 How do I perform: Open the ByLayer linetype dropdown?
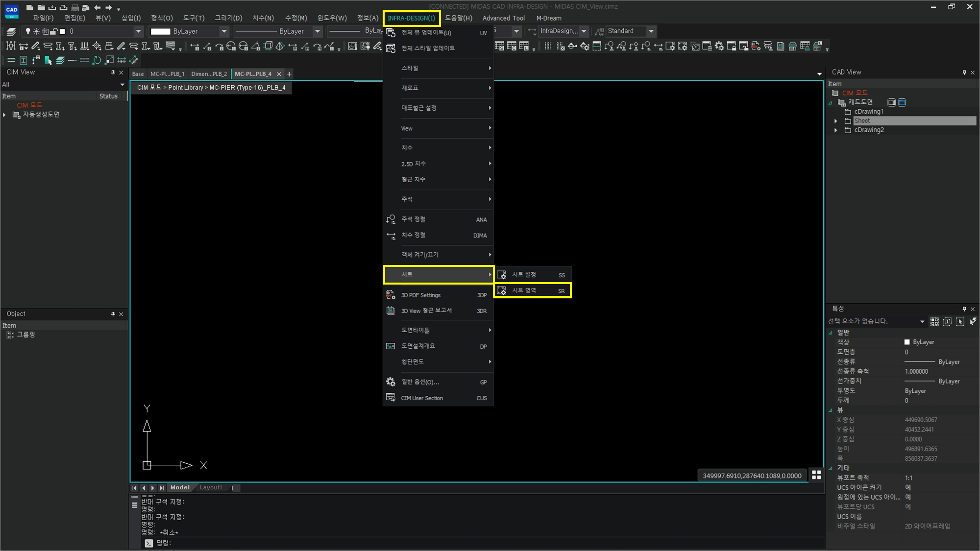[317, 31]
